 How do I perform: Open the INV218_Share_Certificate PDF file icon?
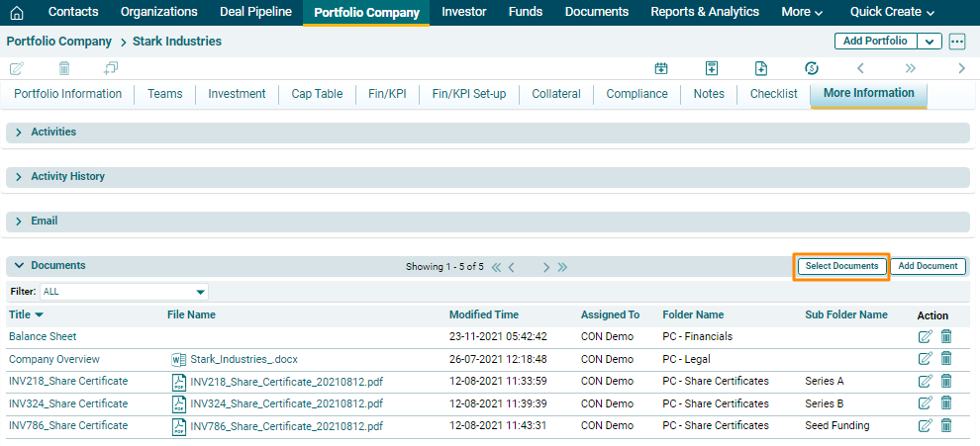(x=179, y=382)
